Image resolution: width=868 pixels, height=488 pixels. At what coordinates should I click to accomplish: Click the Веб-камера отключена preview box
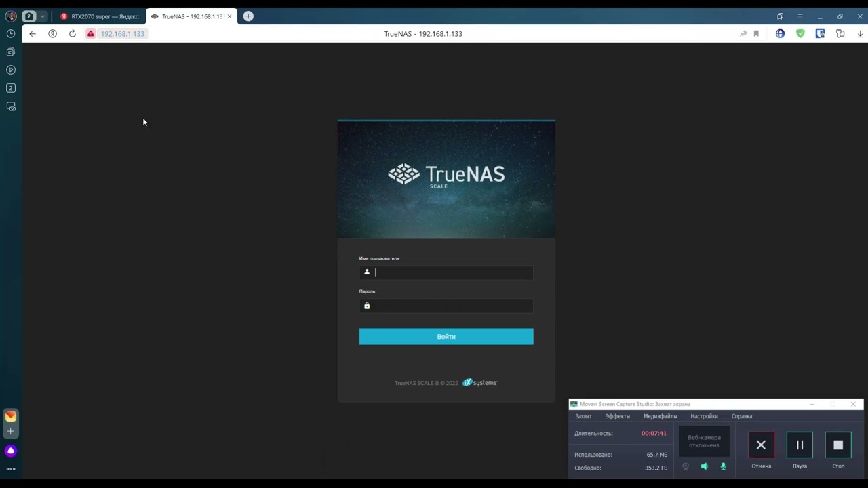pyautogui.click(x=705, y=442)
